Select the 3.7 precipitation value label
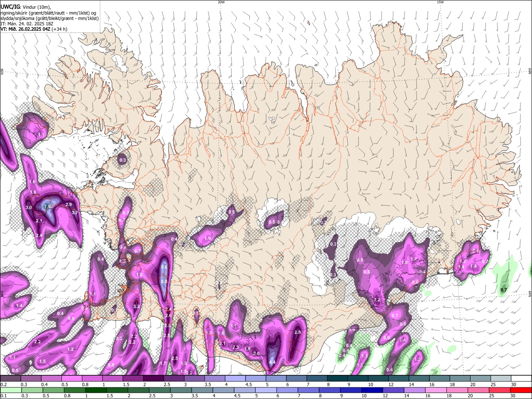Image resolution: width=532 pixels, height=399 pixels. coord(75,212)
